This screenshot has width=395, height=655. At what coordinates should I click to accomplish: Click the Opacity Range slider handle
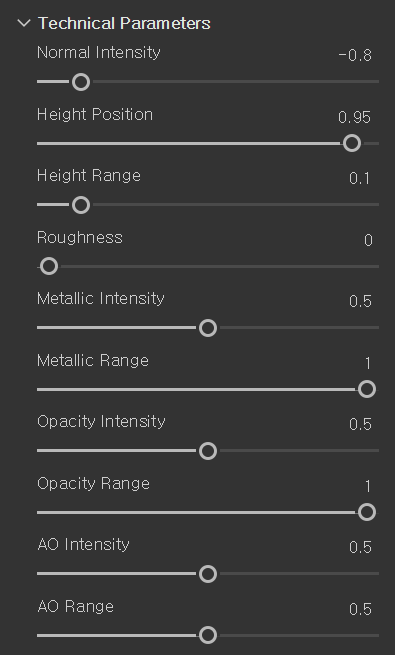pyautogui.click(x=367, y=512)
